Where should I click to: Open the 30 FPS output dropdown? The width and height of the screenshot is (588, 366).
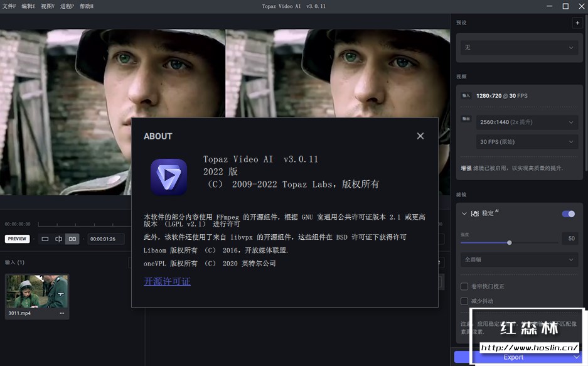pyautogui.click(x=527, y=142)
